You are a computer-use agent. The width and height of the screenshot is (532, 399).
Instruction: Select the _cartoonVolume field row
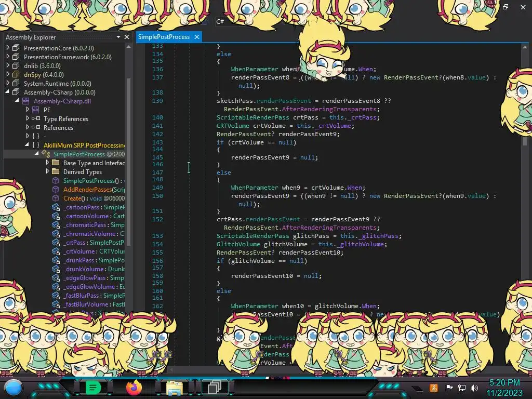click(88, 216)
